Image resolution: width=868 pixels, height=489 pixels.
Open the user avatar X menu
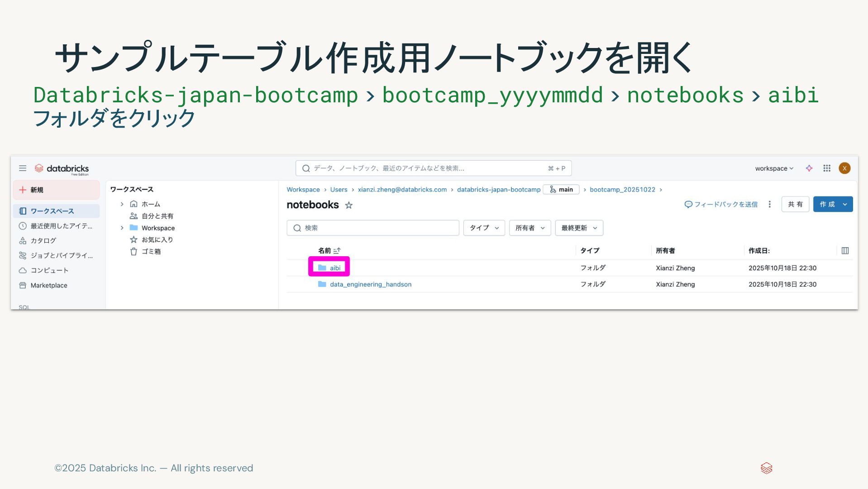coord(844,168)
